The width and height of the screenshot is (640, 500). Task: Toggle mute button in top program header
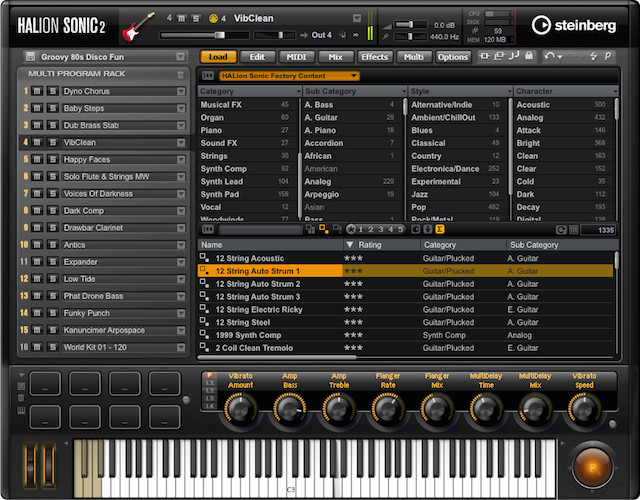coord(182,18)
